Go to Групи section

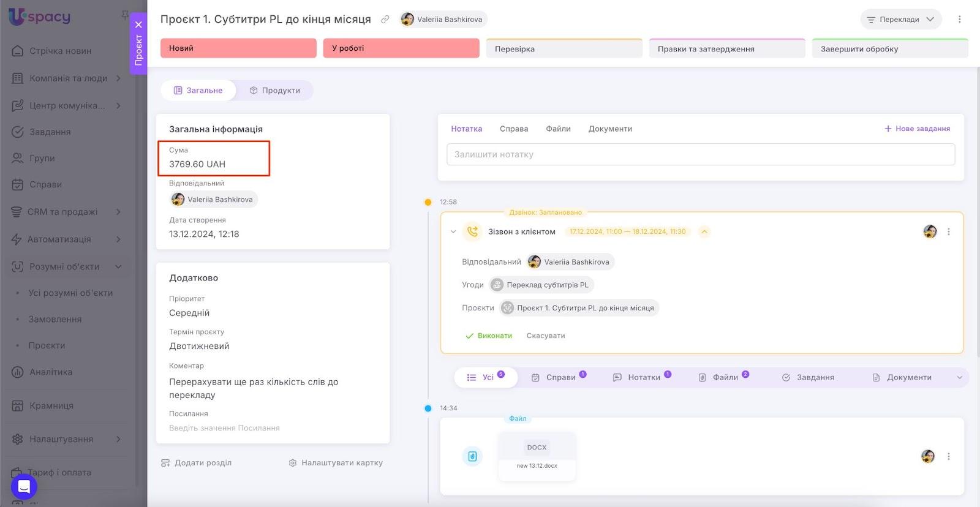[x=42, y=158]
